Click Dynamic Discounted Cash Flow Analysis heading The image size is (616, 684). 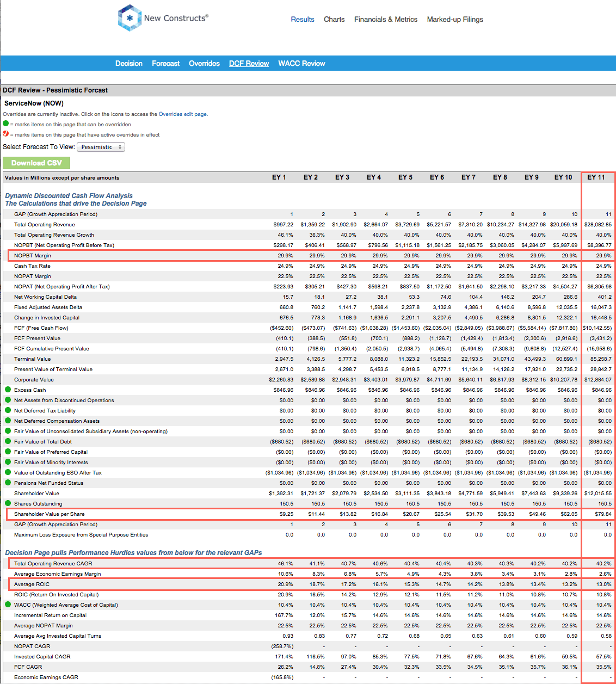(x=69, y=195)
